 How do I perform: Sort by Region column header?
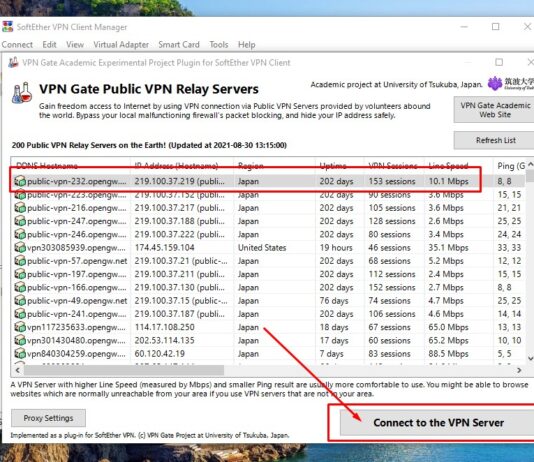click(x=251, y=166)
